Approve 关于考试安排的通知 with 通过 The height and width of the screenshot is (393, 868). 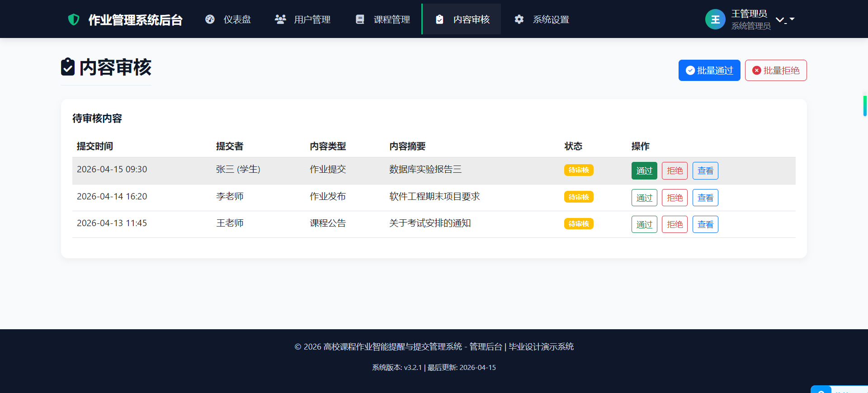(644, 224)
